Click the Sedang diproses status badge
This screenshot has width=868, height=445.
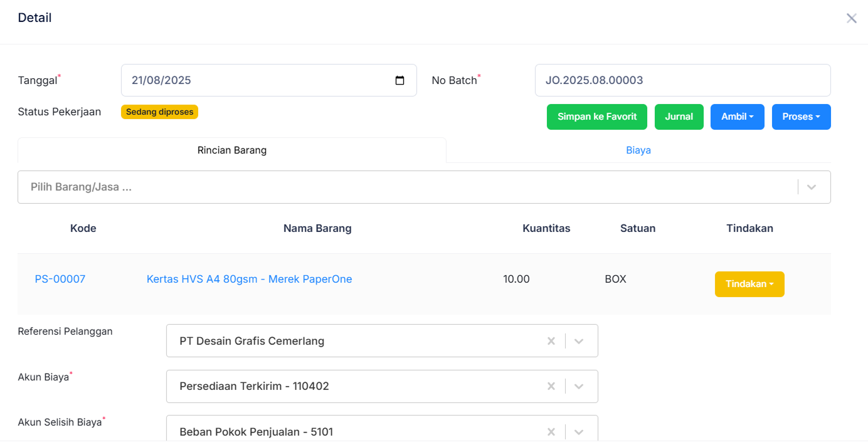(159, 112)
